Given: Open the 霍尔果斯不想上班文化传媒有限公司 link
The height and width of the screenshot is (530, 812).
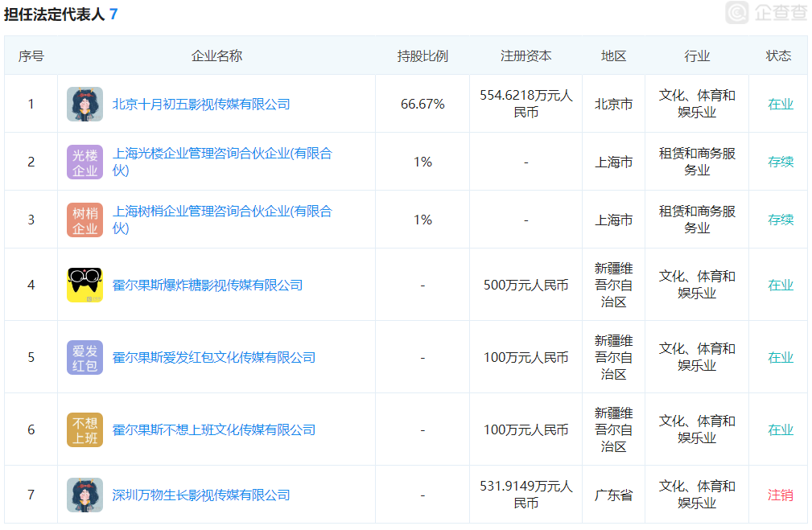Looking at the screenshot, I should pos(214,430).
